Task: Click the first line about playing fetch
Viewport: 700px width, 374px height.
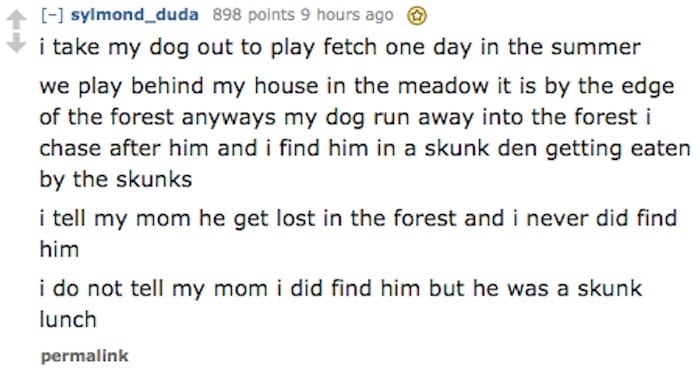Action: click(340, 48)
